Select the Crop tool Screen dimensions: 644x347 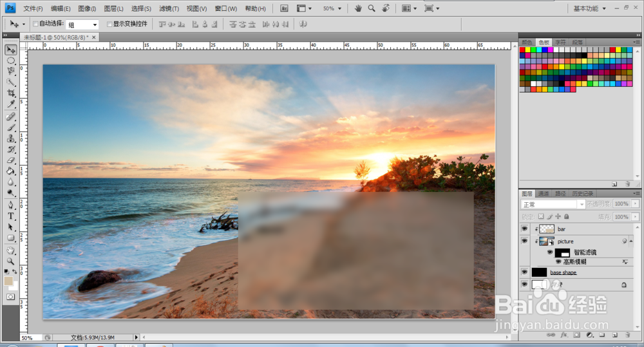click(x=11, y=93)
